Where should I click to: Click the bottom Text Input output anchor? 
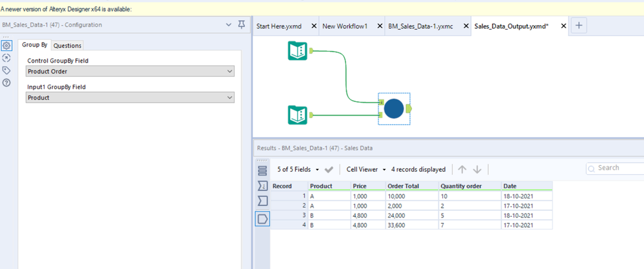tap(311, 115)
